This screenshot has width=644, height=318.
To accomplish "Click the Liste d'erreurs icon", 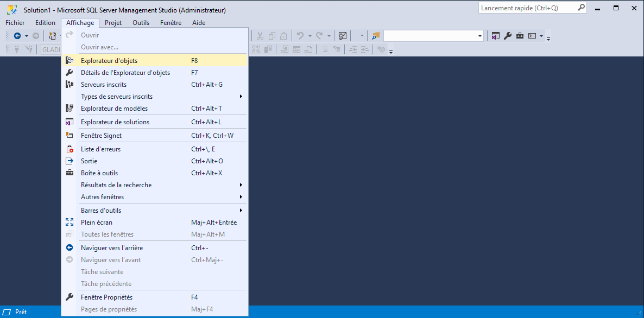I will [x=70, y=149].
